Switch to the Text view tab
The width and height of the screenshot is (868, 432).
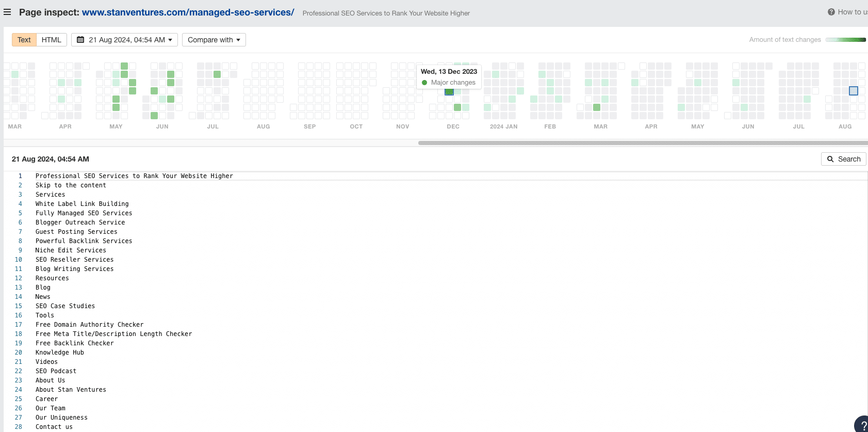point(24,40)
